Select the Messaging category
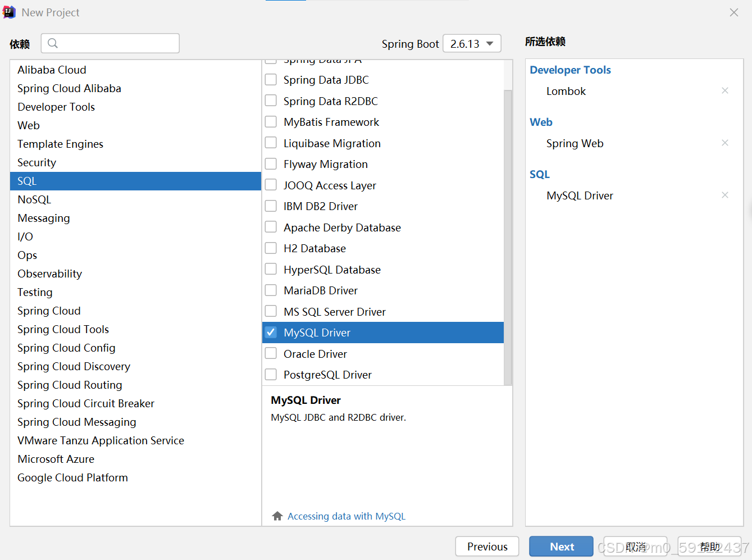This screenshot has width=752, height=560. pos(135,218)
